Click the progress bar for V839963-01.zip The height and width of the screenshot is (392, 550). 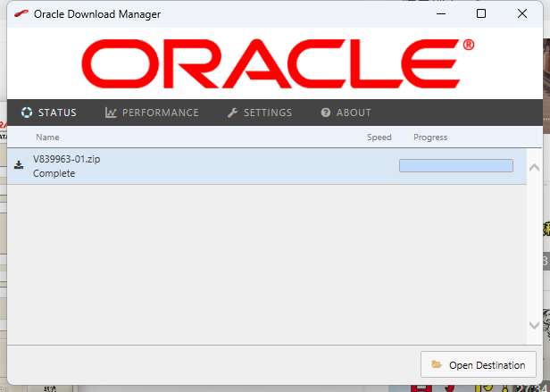pyautogui.click(x=456, y=166)
